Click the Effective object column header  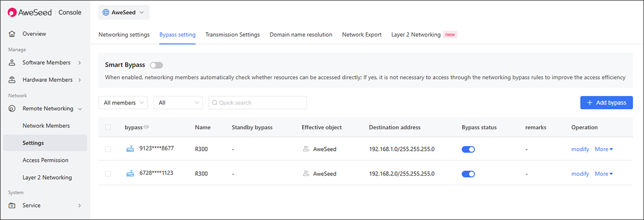321,127
